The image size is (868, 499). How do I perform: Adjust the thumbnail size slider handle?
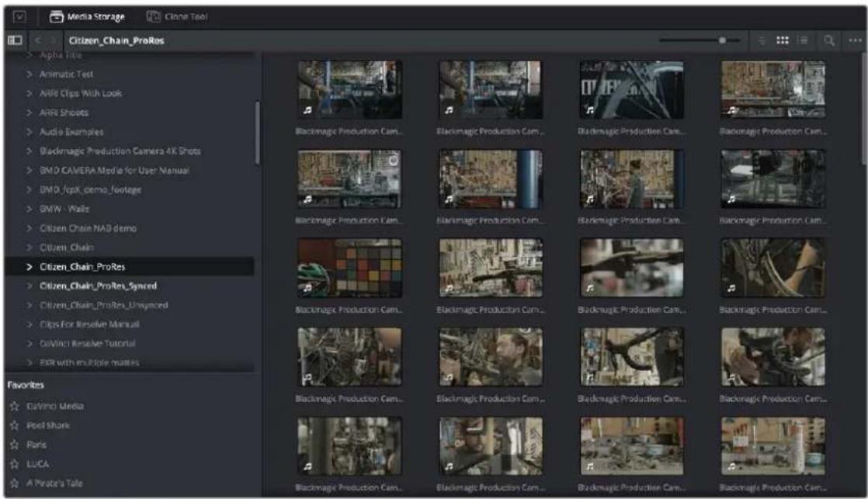(722, 40)
